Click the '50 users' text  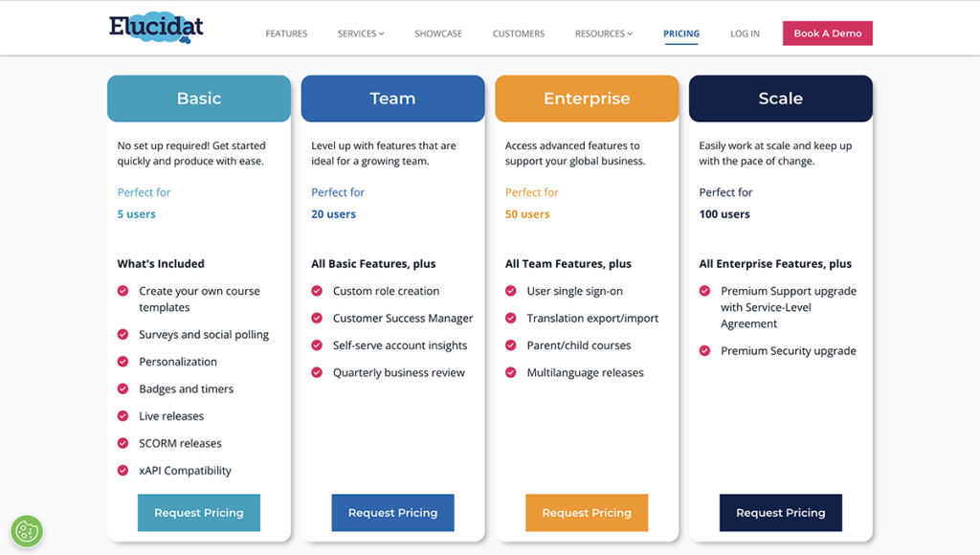click(x=527, y=213)
